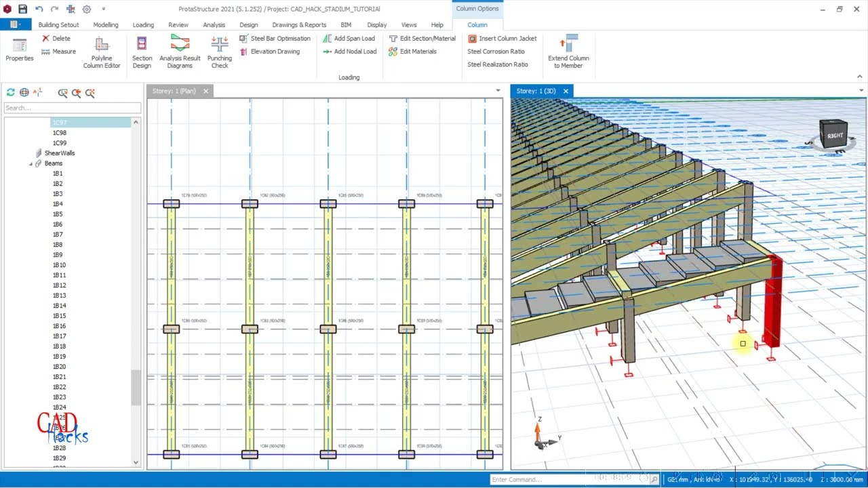This screenshot has height=488, width=868.
Task: Click the Steel Realization Ratio button
Action: click(x=497, y=64)
